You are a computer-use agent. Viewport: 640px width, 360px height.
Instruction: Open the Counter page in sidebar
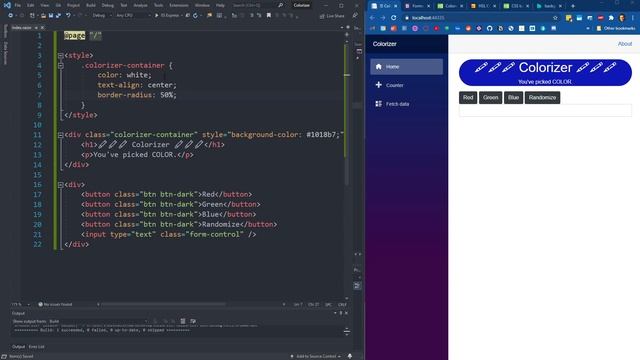[407, 85]
